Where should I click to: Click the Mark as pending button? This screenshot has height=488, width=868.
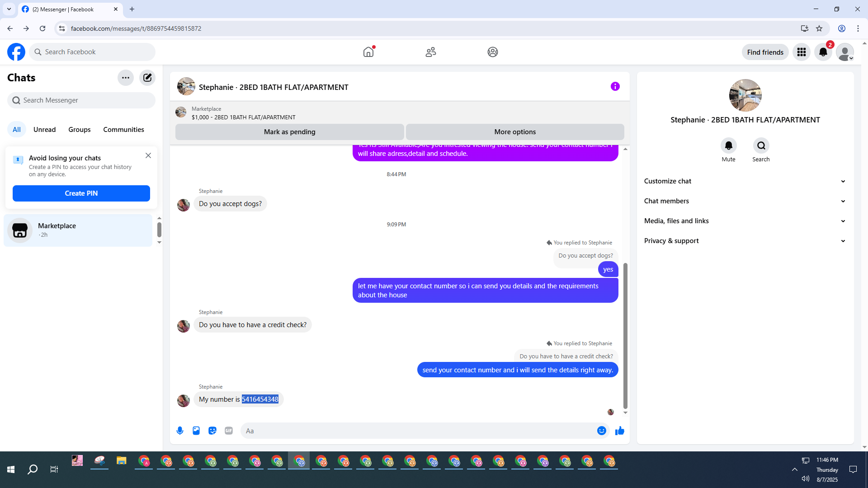[289, 132]
